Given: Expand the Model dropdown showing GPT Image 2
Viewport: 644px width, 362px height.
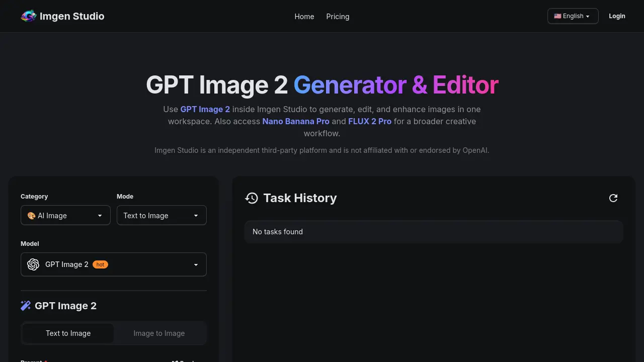Looking at the screenshot, I should point(114,264).
